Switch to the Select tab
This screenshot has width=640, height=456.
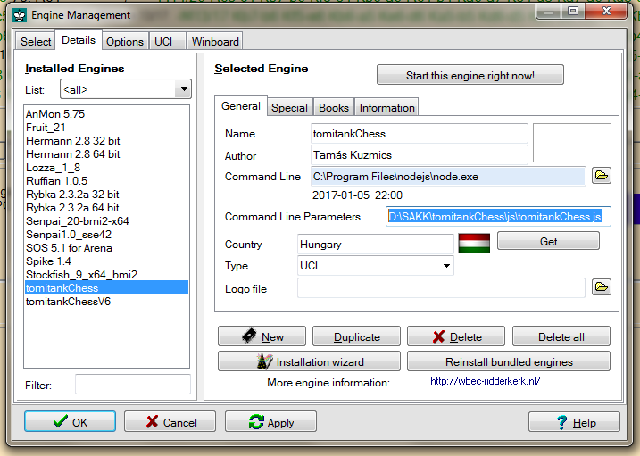pos(36,42)
